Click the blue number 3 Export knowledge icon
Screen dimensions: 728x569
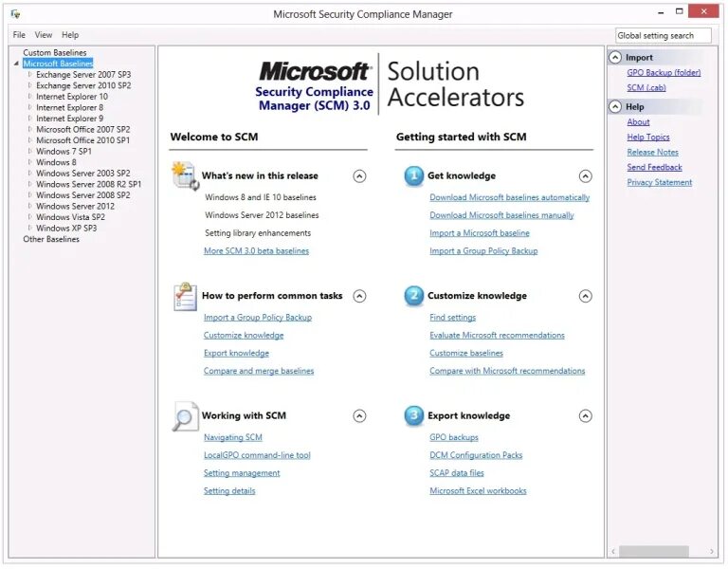point(413,415)
